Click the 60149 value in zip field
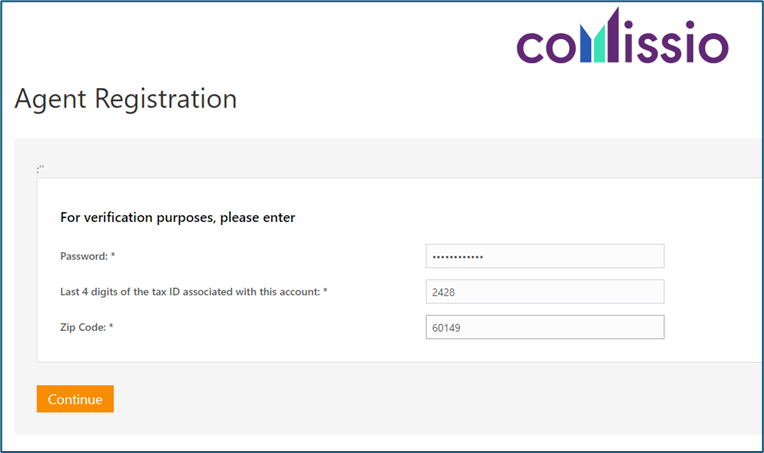The width and height of the screenshot is (764, 453). pos(446,328)
